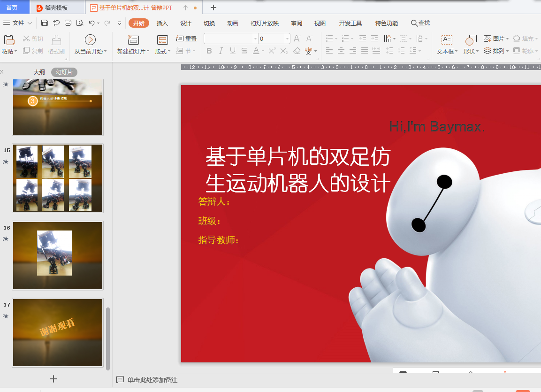Toggle Strikethrough formatting
This screenshot has height=392, width=541.
pos(244,51)
